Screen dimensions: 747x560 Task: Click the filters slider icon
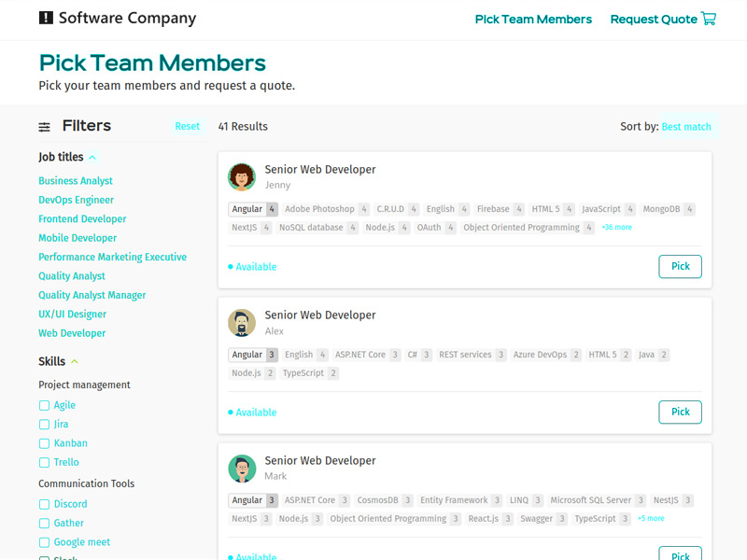[x=44, y=127]
